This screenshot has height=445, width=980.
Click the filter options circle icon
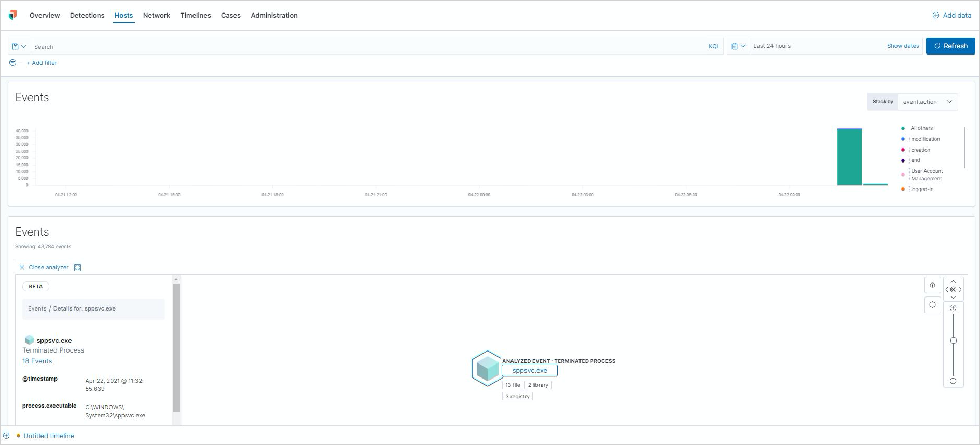pyautogui.click(x=13, y=63)
